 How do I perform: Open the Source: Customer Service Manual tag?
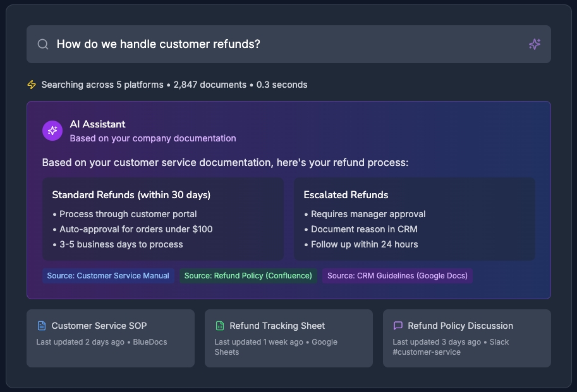pos(108,276)
